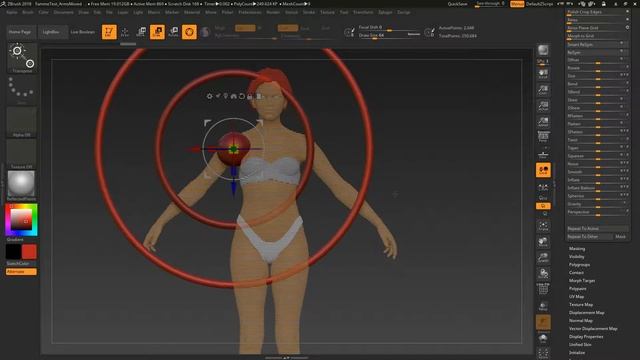
Task: Click the Move view icon on right shelf
Action: (x=543, y=242)
